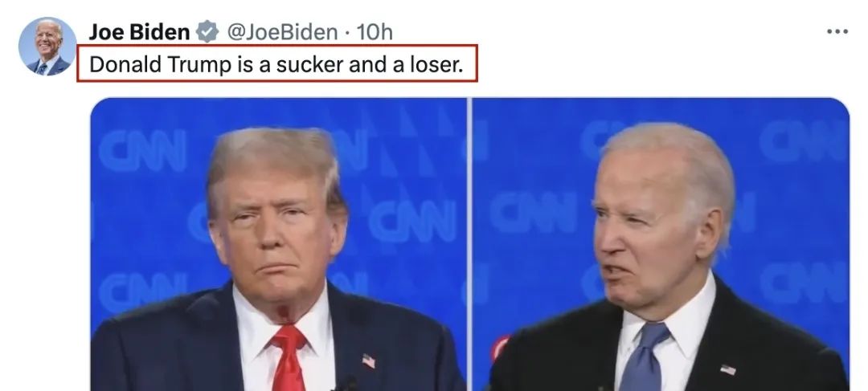Click the red necktie in the left photo
The width and height of the screenshot is (868, 391).
click(289, 358)
